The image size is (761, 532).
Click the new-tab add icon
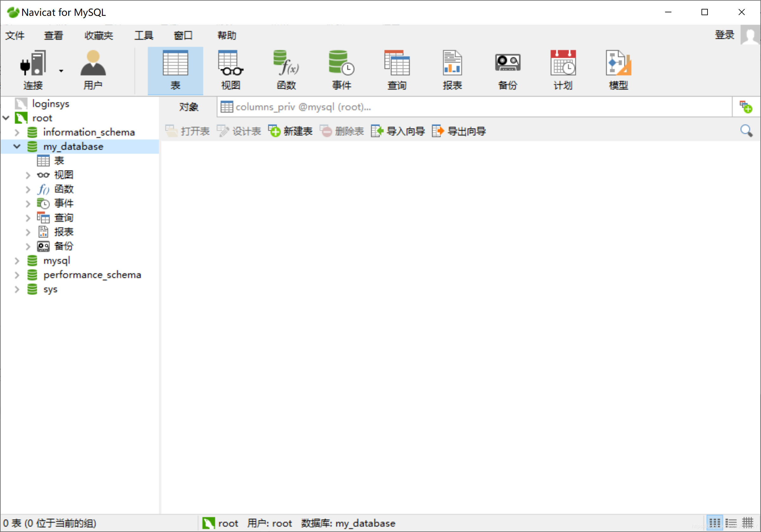(746, 107)
